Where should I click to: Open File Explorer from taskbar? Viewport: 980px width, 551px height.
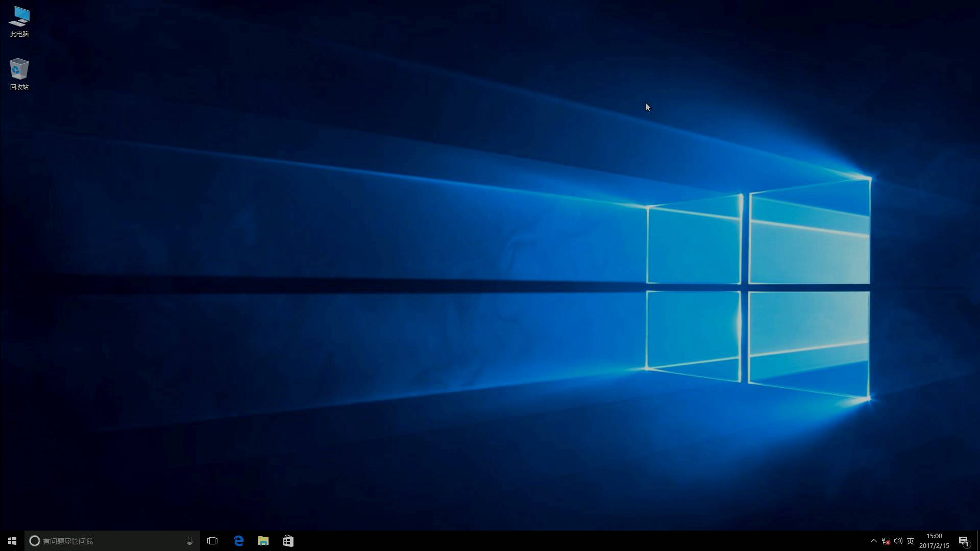[263, 541]
